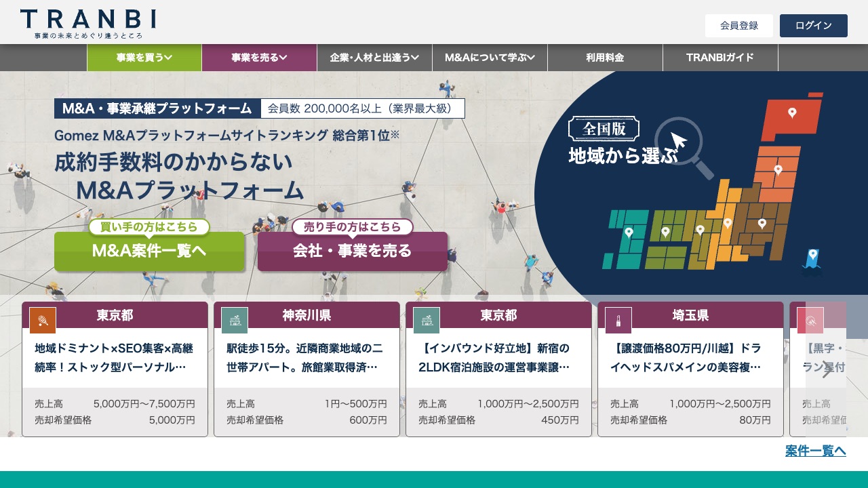Click the Tohoku region pin on map
The image size is (868, 488).
point(778,170)
